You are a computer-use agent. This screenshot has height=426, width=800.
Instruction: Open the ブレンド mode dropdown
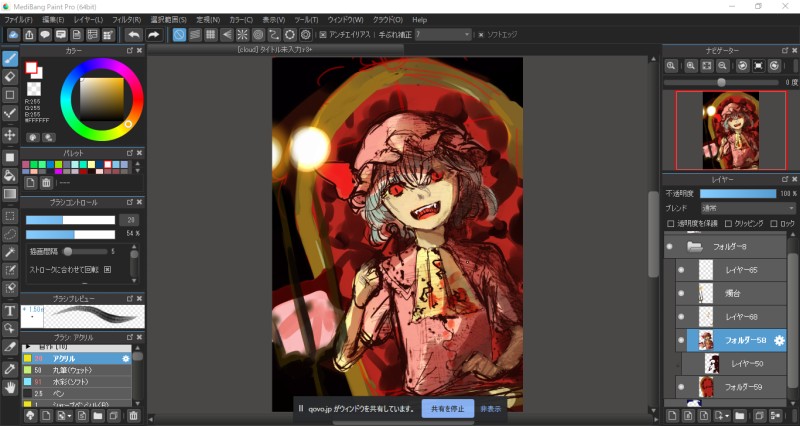pos(747,208)
